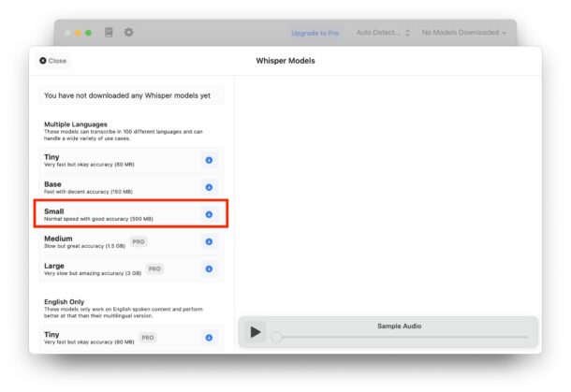Image resolution: width=571 pixels, height=392 pixels.
Task: Select the Medium model title
Action: tap(58, 239)
